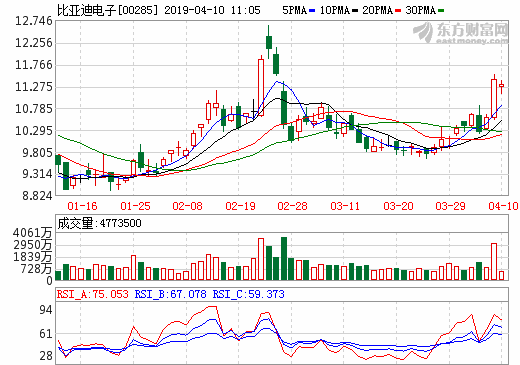520x365 pixels.
Task: Click the 9.314 price axis label
Action: pos(37,174)
